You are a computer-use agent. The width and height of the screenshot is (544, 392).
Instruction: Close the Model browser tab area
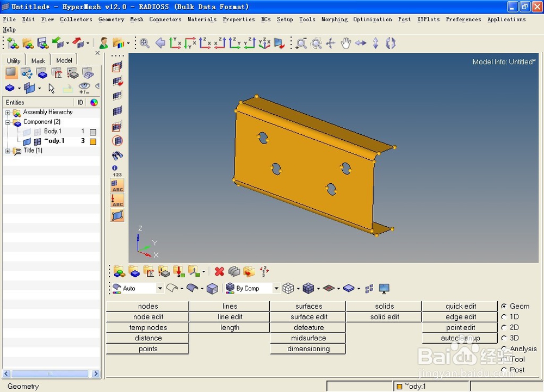click(97, 53)
